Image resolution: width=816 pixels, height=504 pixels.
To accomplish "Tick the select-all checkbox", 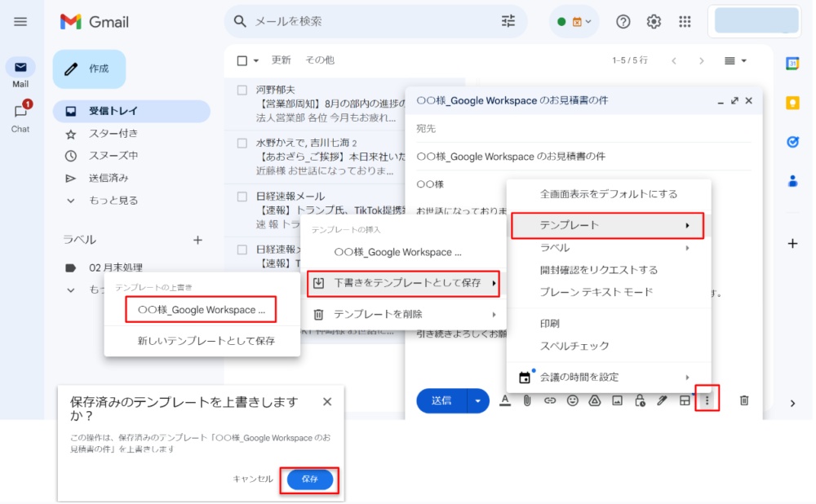I will (242, 60).
